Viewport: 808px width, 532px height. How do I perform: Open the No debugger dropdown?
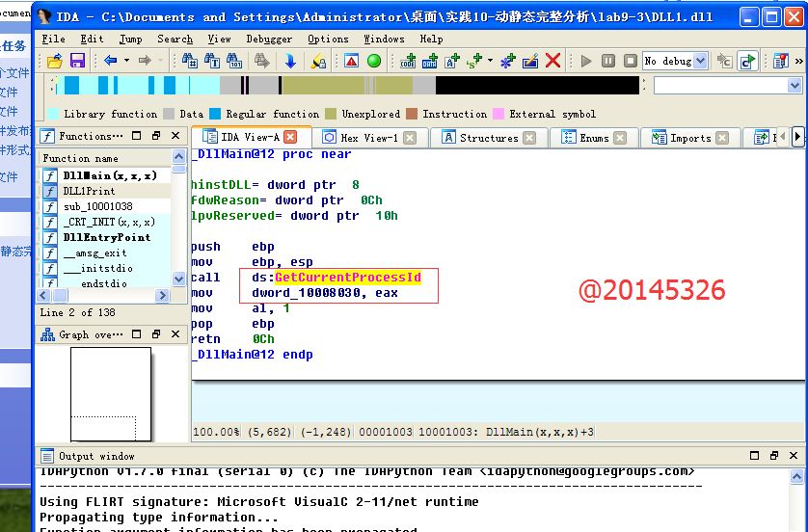[x=700, y=61]
